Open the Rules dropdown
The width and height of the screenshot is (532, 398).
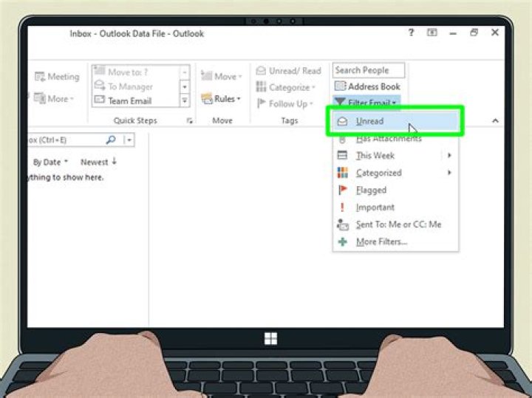[x=221, y=99]
